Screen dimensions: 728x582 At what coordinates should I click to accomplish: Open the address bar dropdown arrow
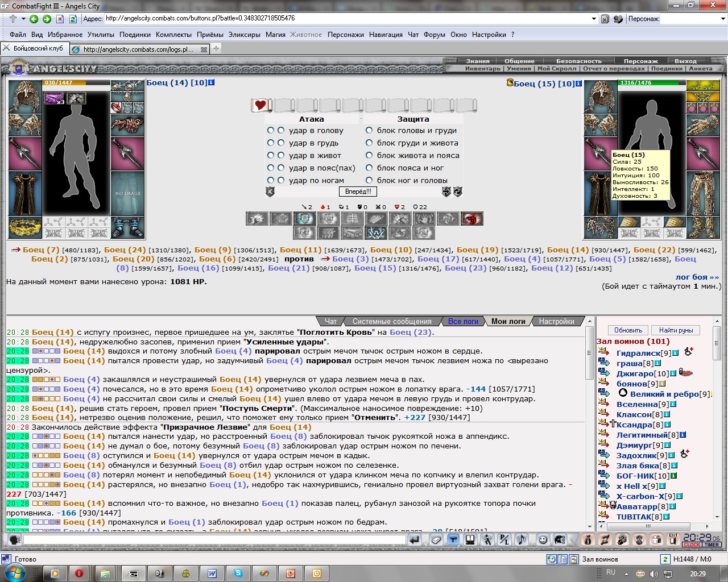594,19
